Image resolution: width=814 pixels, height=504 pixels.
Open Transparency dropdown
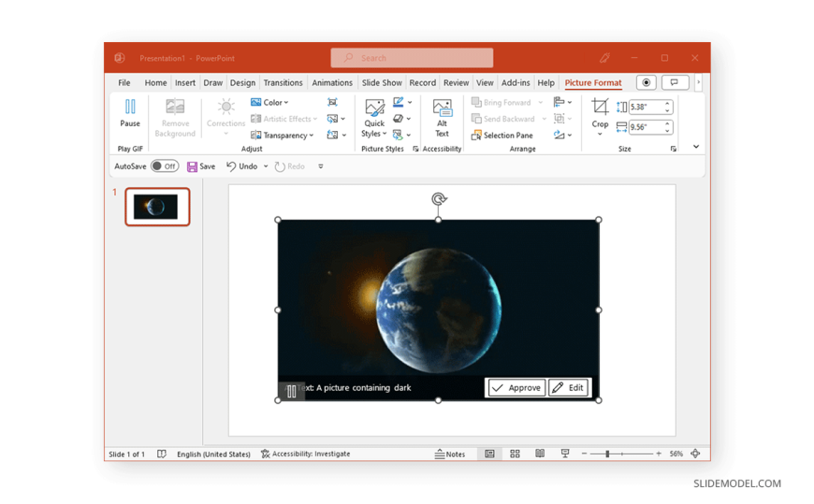(x=282, y=136)
